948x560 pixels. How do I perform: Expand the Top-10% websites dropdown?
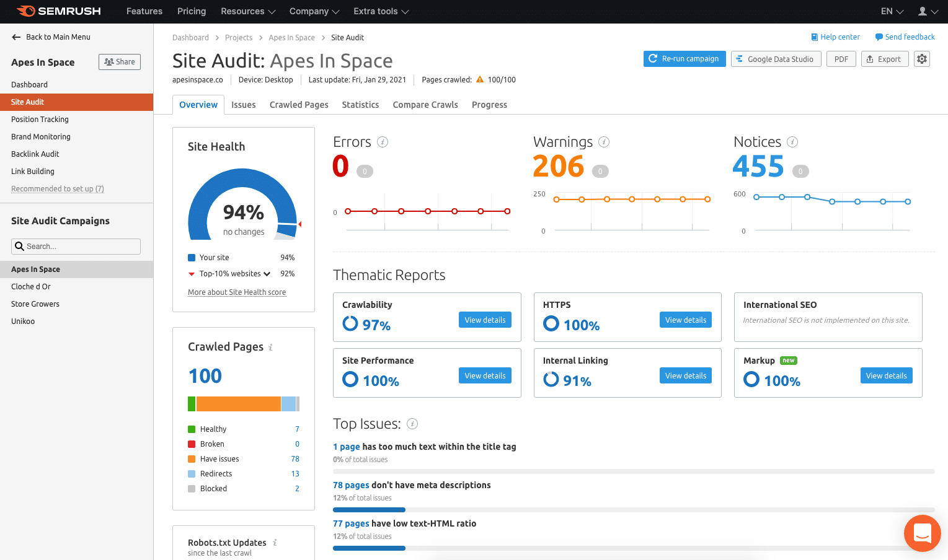pyautogui.click(x=267, y=274)
